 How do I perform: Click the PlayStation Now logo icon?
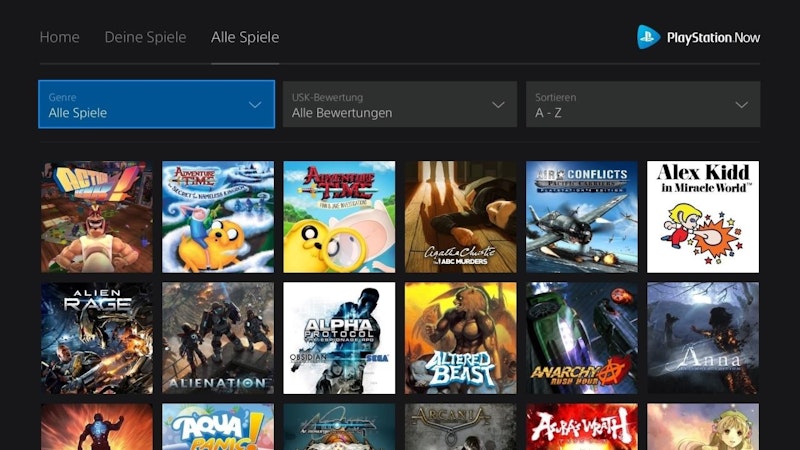(x=648, y=37)
